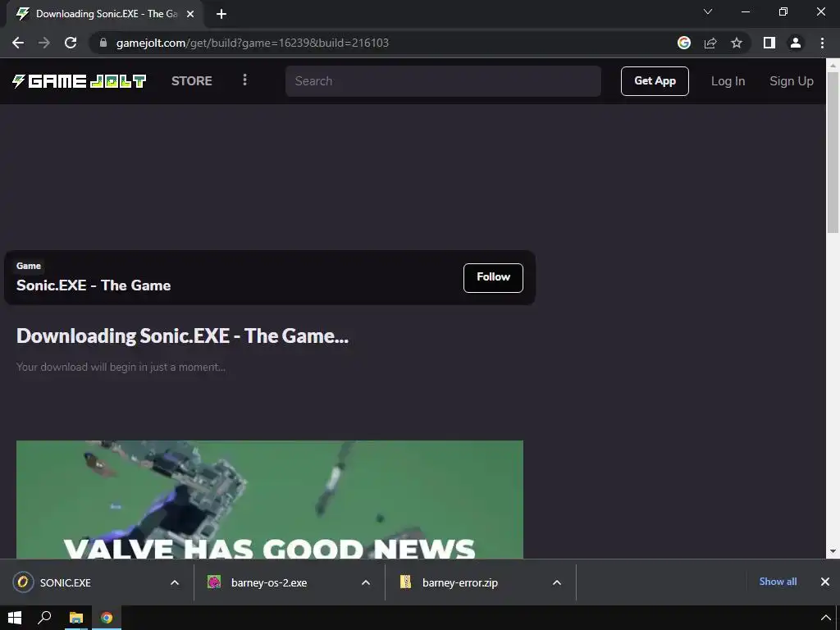Close the Downloading Sonic.EXE tab
Viewport: 840px width, 630px height.
(190, 15)
